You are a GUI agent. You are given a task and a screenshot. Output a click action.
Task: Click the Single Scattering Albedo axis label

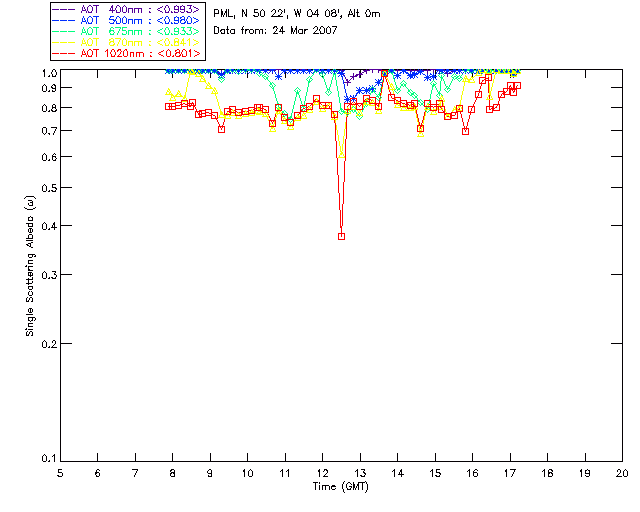(30, 266)
